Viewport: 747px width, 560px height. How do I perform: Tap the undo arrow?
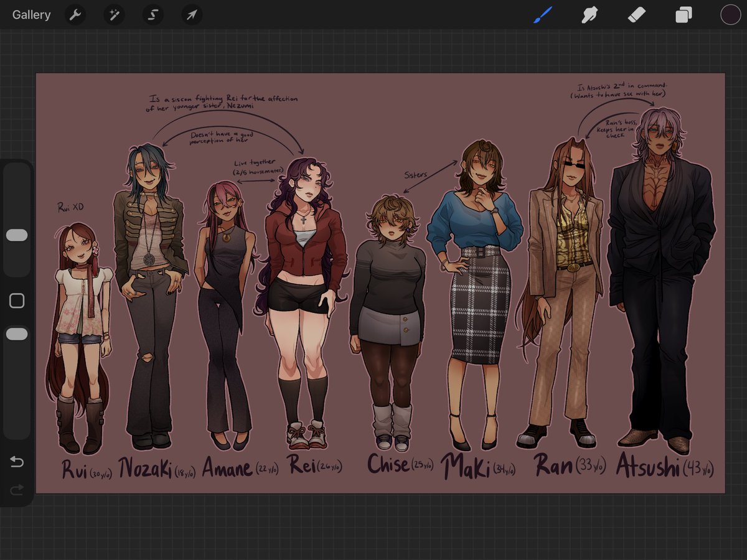click(x=17, y=462)
